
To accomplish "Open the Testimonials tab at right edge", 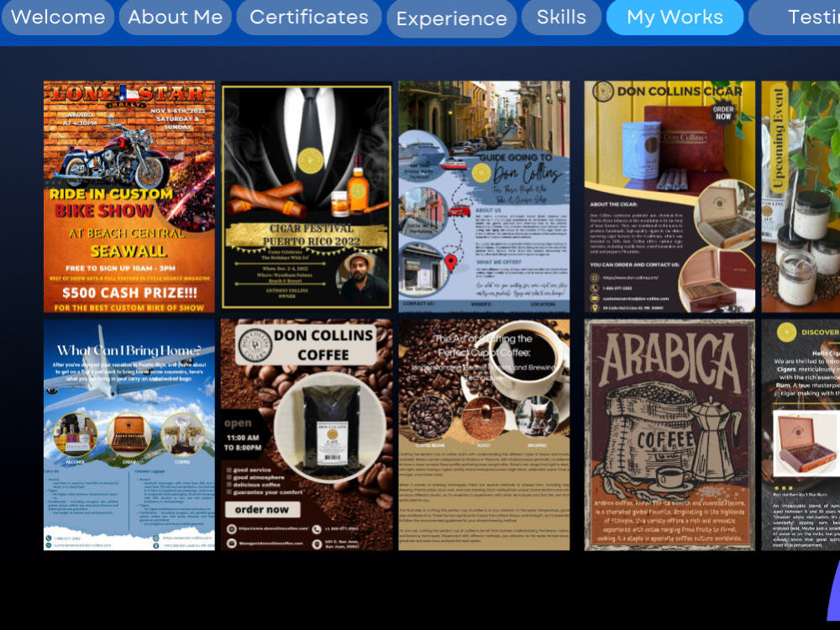I will (795, 17).
